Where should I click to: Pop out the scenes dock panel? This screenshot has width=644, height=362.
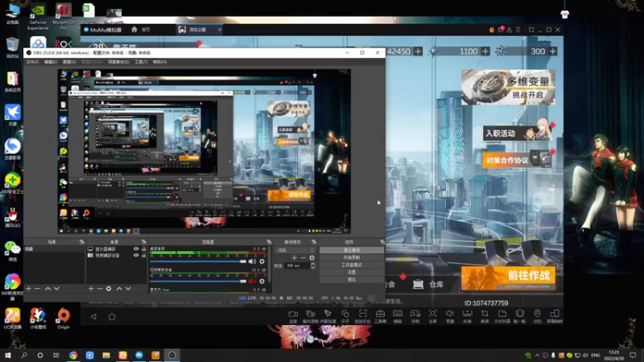point(82,242)
